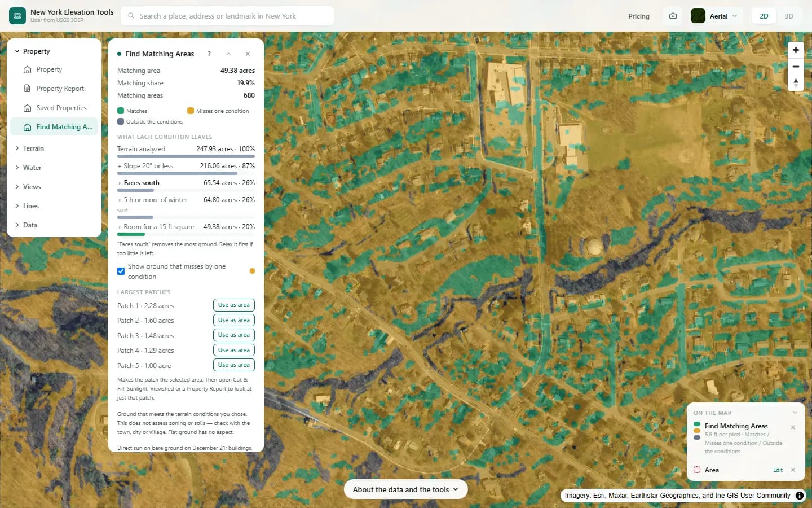812x508 pixels.
Task: Expand the Views section
Action: pos(54,187)
